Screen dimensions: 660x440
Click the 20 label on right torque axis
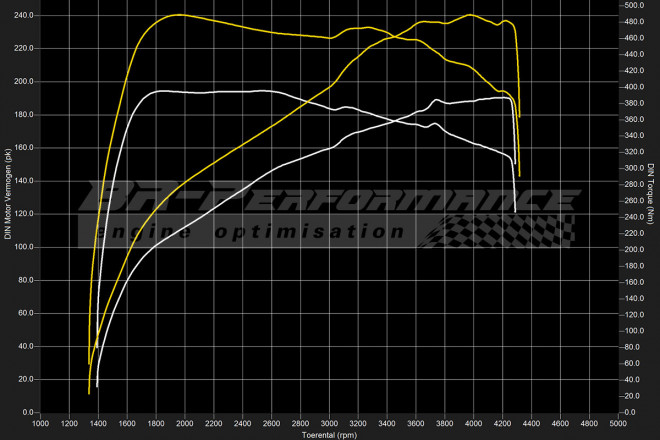[631, 396]
